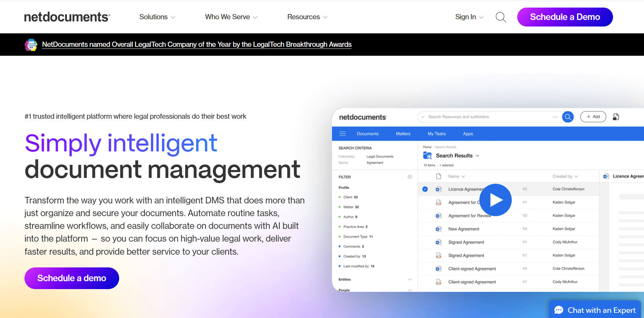Open the Search Results dropdown chevron
Viewport: 644px width, 318px height.
(x=478, y=156)
